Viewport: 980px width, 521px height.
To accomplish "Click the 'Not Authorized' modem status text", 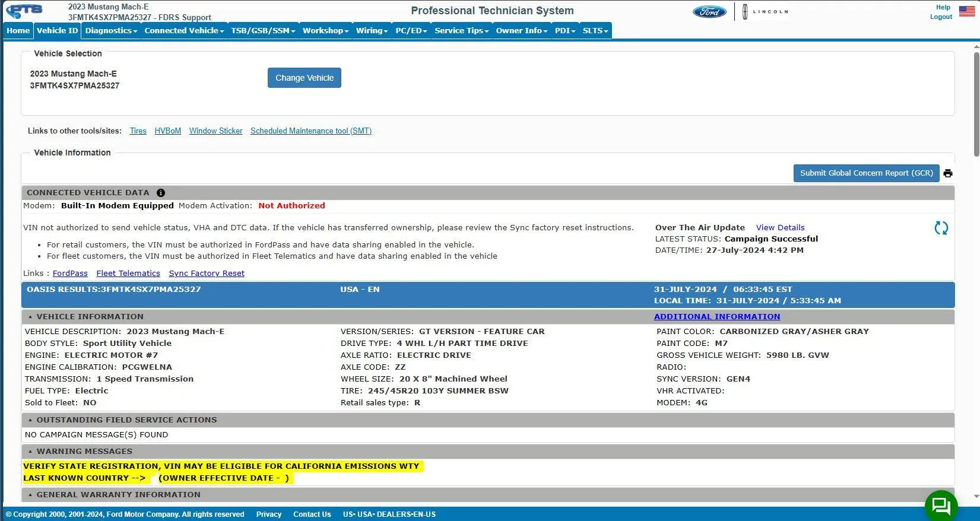I will coord(291,206).
